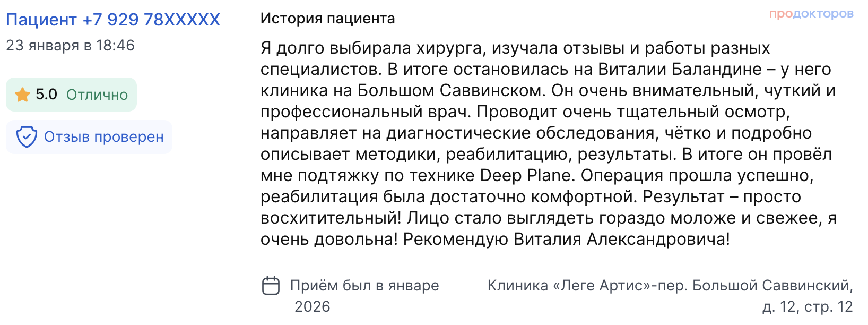Screen dimensions: 868x325
Task: Click the "д. 12, стр. 12" address line
Action: [807, 307]
